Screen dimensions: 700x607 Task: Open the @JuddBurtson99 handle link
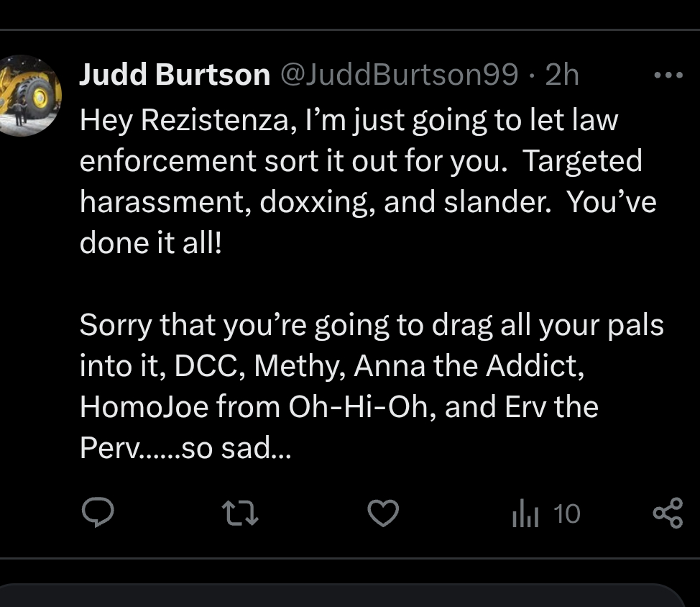pos(397,75)
